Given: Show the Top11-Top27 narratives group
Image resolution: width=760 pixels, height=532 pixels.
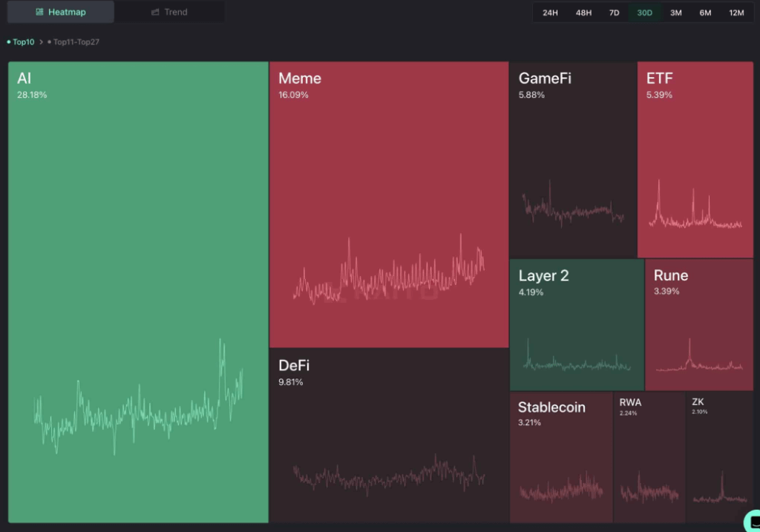Looking at the screenshot, I should [x=73, y=42].
